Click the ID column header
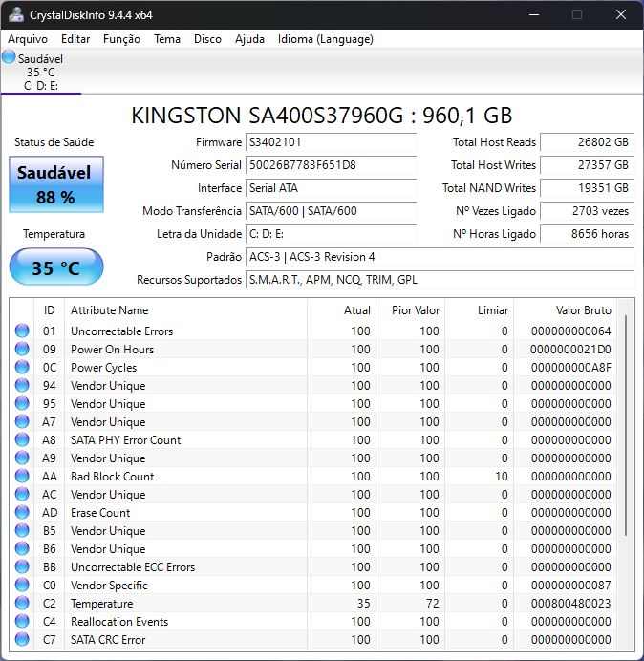This screenshot has height=661, width=644. (x=50, y=310)
